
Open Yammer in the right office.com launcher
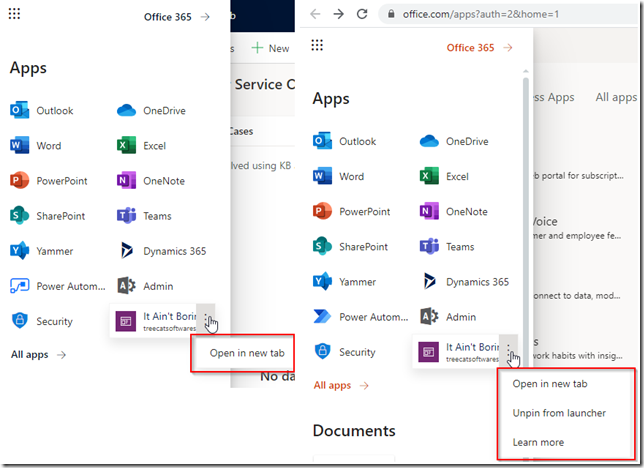[344, 281]
